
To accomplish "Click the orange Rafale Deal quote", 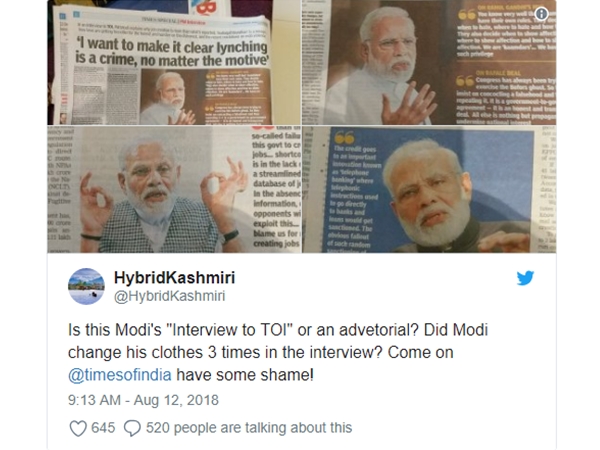I will [x=506, y=96].
